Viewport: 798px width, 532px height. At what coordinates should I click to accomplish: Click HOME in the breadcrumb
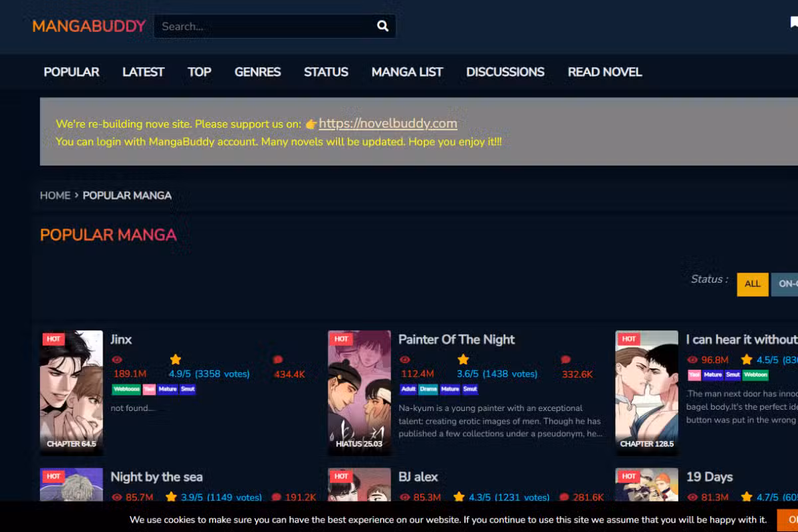pyautogui.click(x=55, y=196)
